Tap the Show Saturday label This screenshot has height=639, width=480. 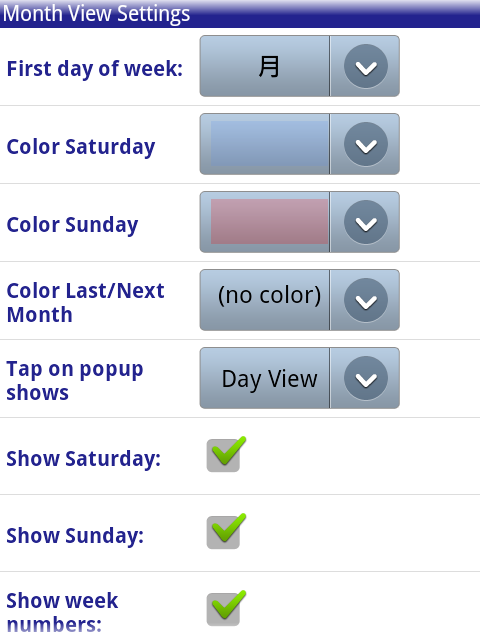(x=84, y=458)
